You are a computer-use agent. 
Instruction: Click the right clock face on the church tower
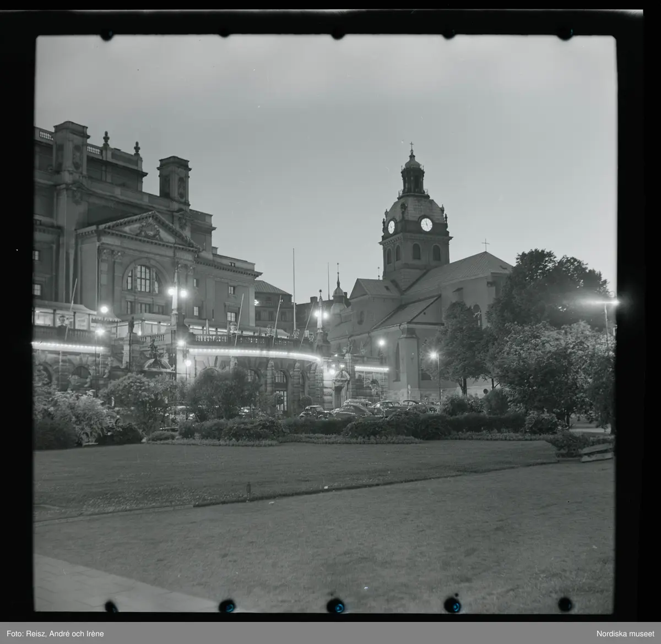(x=426, y=225)
